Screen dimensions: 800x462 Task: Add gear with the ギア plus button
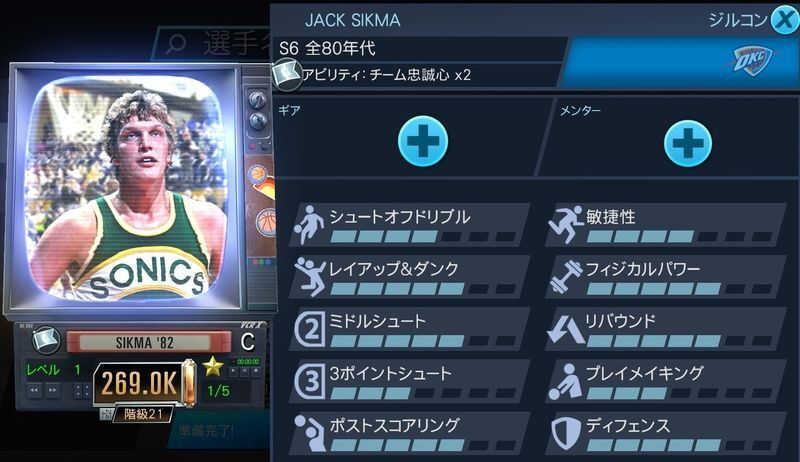click(423, 141)
